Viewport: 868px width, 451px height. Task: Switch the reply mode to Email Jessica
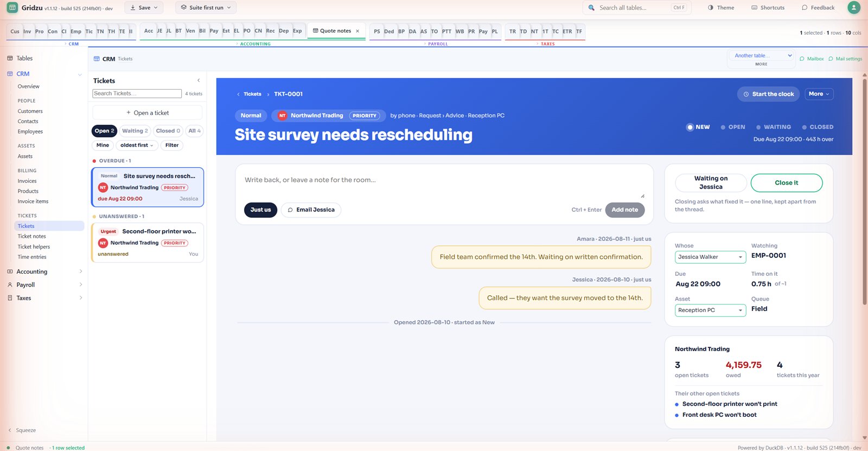(311, 210)
